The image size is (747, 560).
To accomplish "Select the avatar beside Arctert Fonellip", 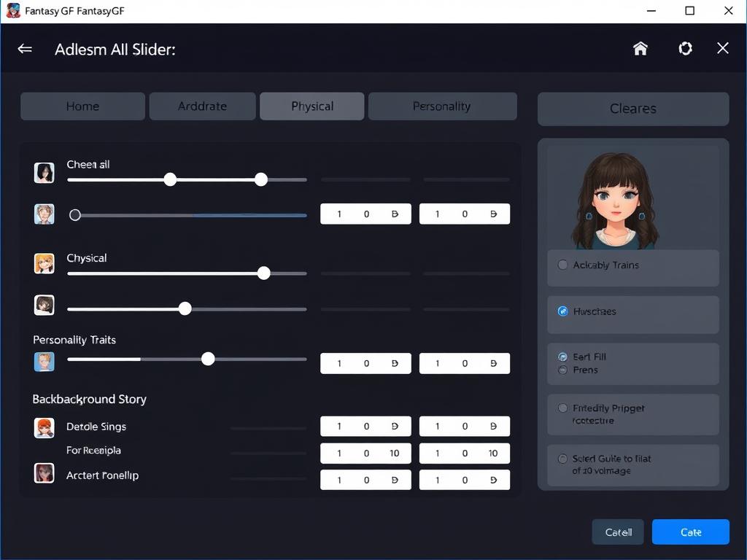I will 44,473.
